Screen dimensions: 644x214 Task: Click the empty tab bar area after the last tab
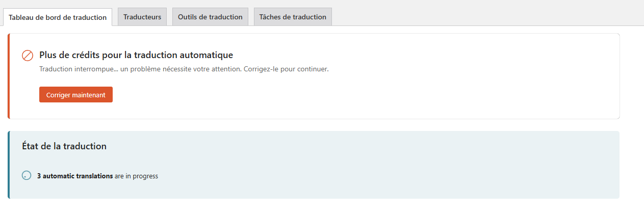pos(484,15)
